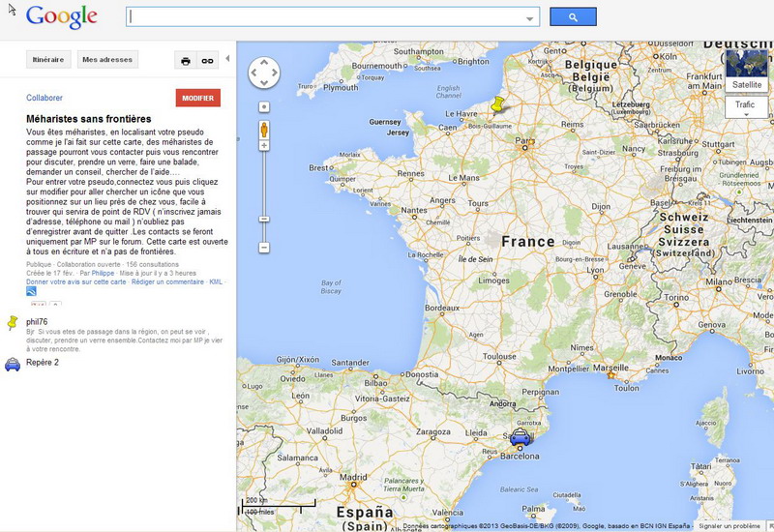774x532 pixels.
Task: Click Signaler un problème link
Action: click(729, 526)
